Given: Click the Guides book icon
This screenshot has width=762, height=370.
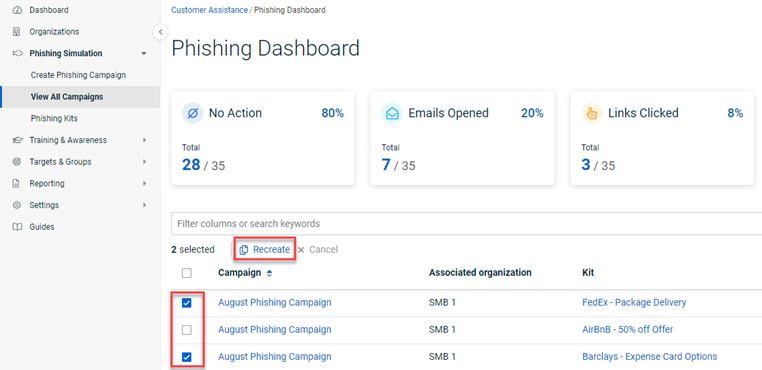Looking at the screenshot, I should tap(17, 227).
